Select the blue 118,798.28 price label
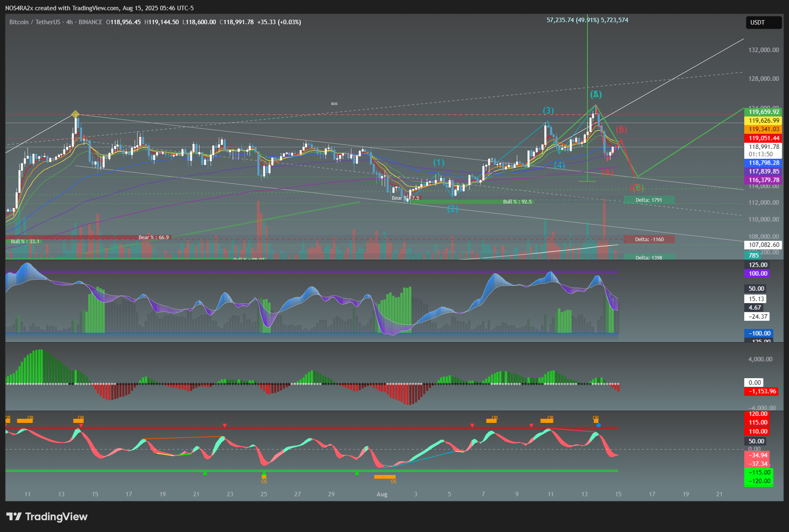The width and height of the screenshot is (789, 532). pyautogui.click(x=764, y=163)
